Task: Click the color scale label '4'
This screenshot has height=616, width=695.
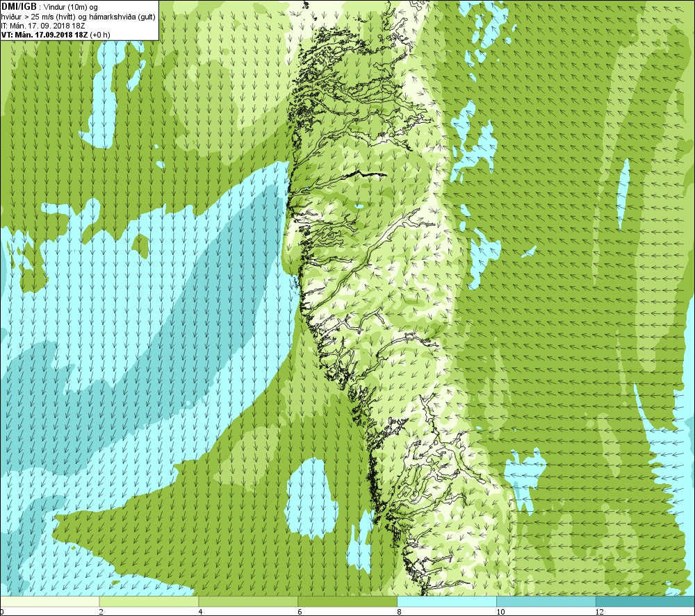Action: (200, 612)
